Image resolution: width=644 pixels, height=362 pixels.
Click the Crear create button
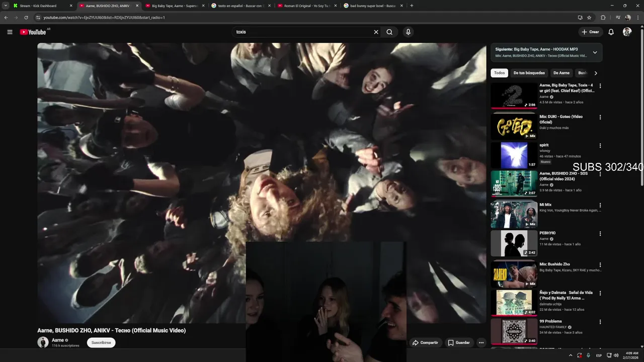(590, 32)
